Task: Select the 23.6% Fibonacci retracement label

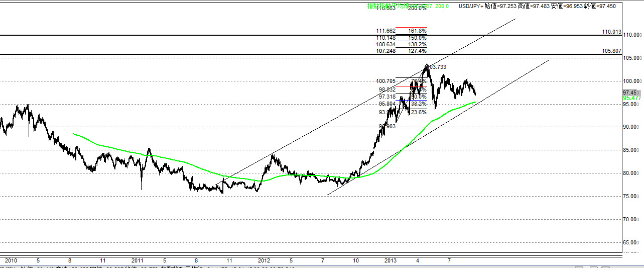Action: pyautogui.click(x=419, y=113)
